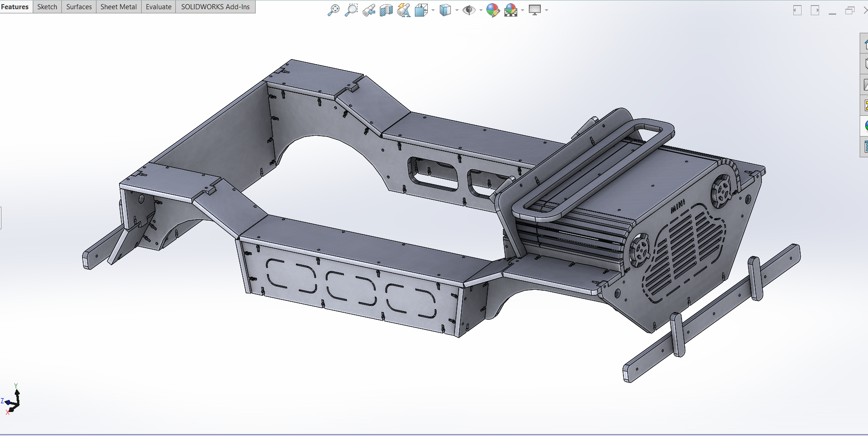Click the Apply Scene icon

[511, 10]
